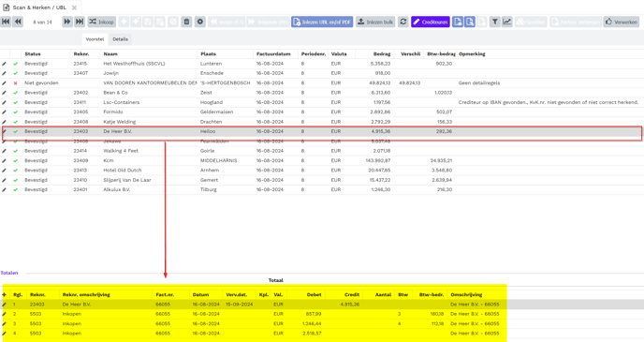
Task: Jump to the first record
Action: click(6, 22)
